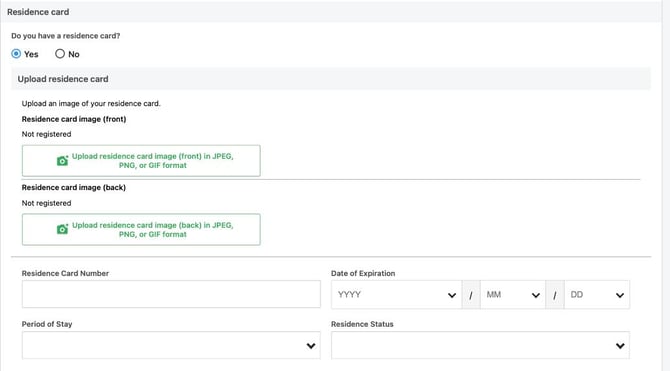Screen dimensions: 670x371
Task: Click 'Not registered' under back image label
Action: [x=47, y=203]
